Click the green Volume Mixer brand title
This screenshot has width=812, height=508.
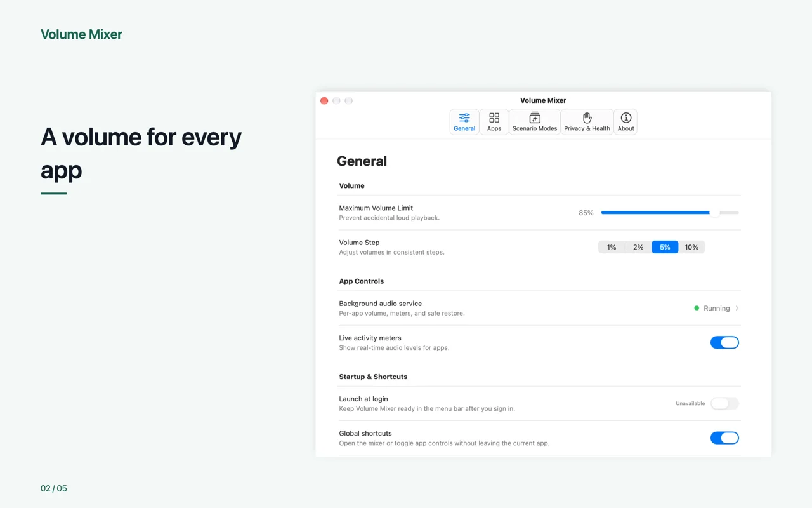[81, 34]
